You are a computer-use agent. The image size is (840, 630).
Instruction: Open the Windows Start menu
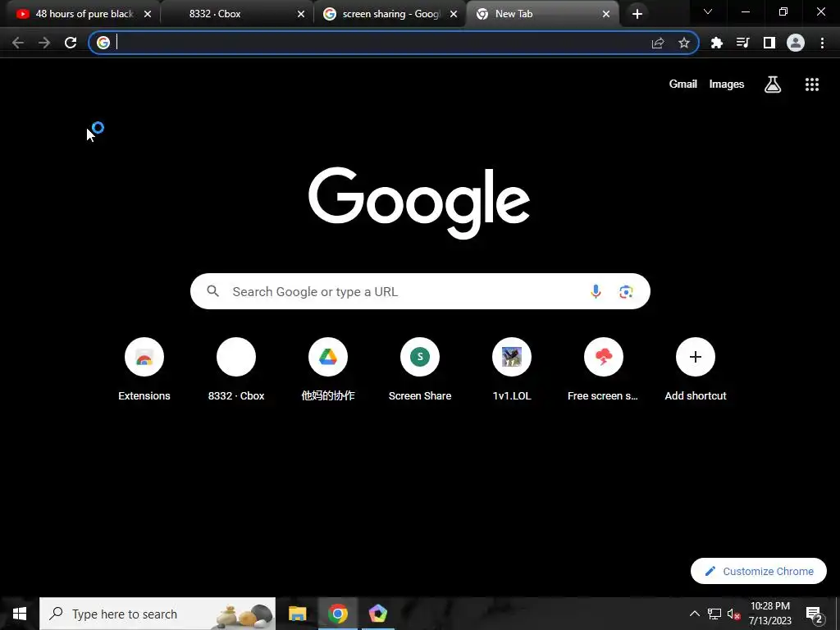(20, 614)
